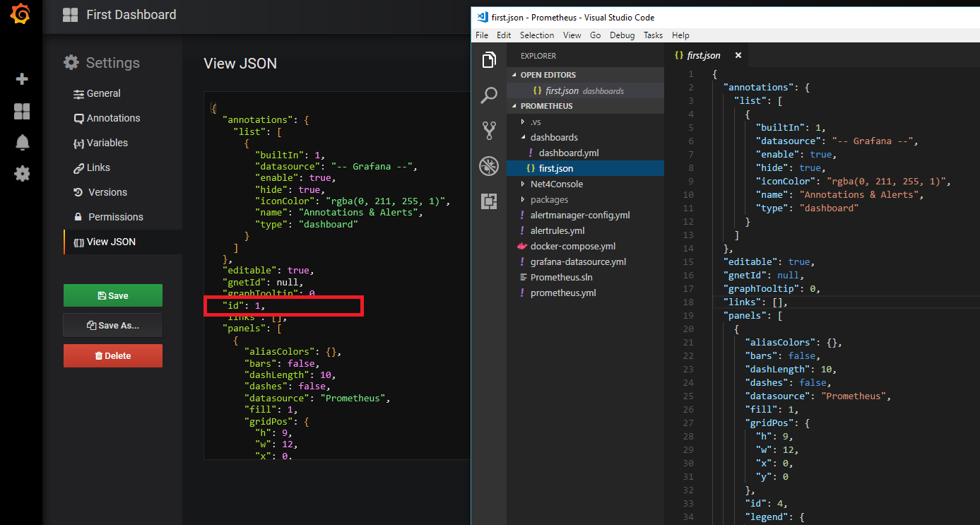The image size is (980, 525).
Task: Click the dashboard grid icon beside First Dashboard
Action: coord(70,15)
